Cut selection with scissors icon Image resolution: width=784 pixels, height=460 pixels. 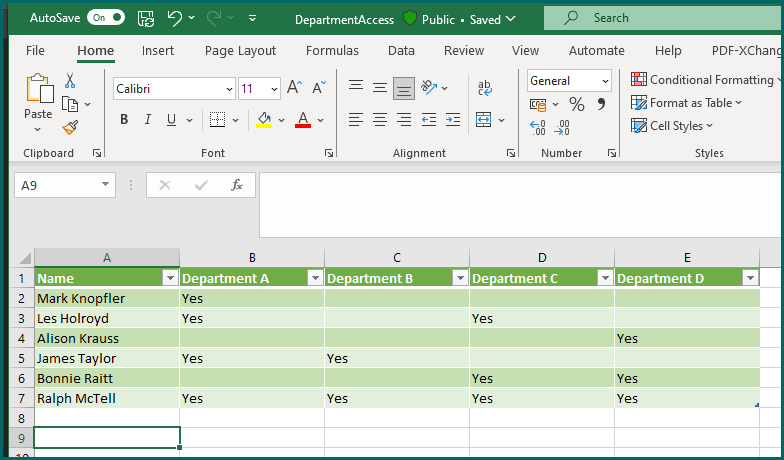pos(70,80)
